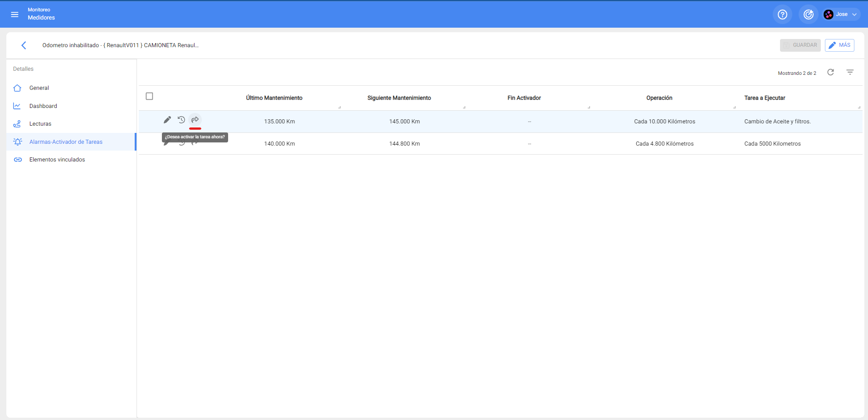Open history for the first alarm row
Screen dimensions: 868x420
click(181, 120)
